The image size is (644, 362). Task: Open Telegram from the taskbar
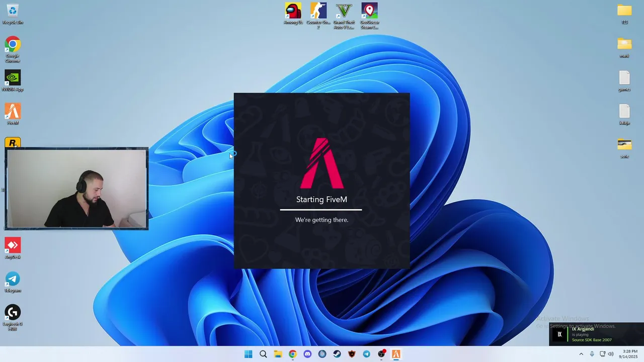point(367,354)
